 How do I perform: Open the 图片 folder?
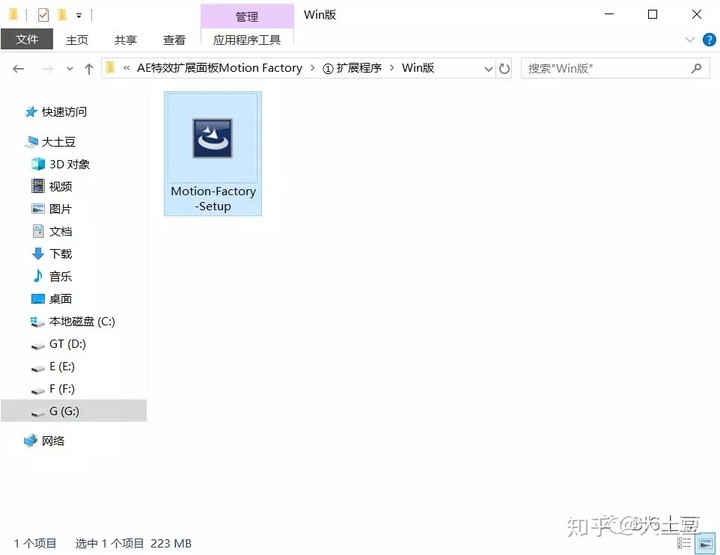(61, 209)
